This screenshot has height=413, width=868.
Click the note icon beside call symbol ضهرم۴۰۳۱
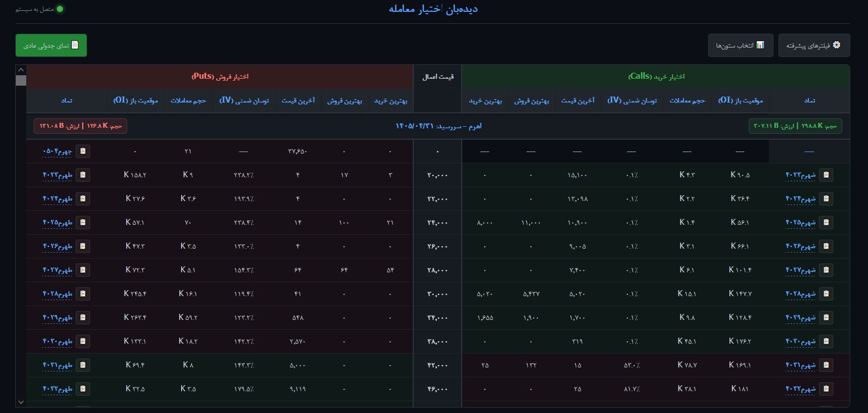pos(825,365)
